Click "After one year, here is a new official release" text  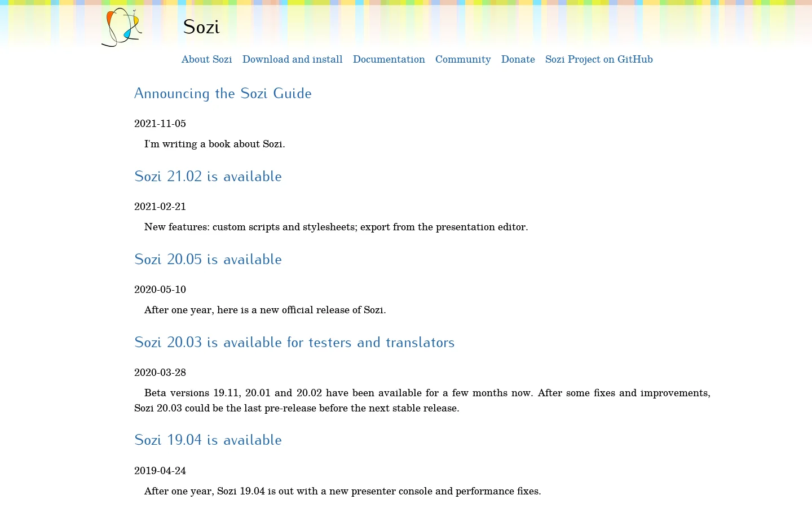point(265,310)
